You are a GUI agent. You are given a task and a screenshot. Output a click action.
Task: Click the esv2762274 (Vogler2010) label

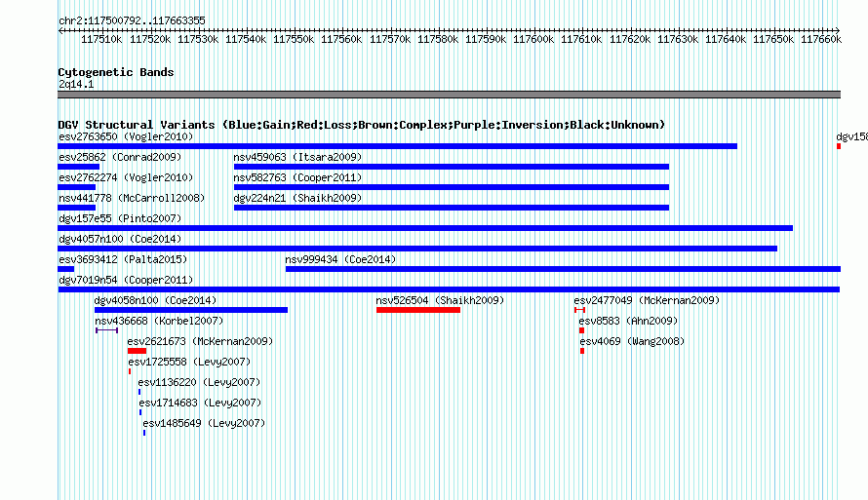click(126, 177)
